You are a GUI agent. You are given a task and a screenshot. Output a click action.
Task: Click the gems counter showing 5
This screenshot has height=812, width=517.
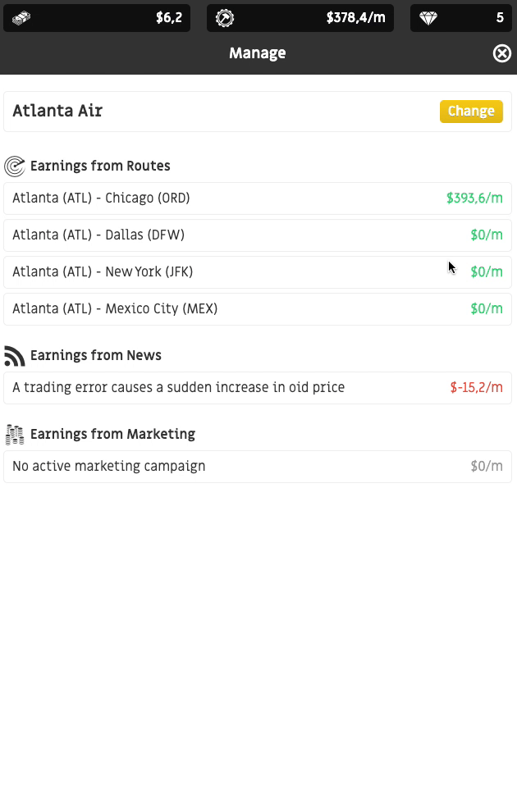point(461,18)
